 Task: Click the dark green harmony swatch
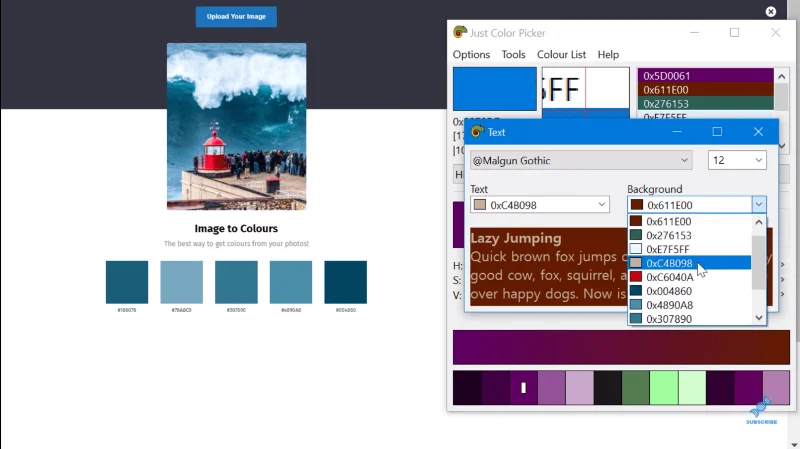(636, 388)
